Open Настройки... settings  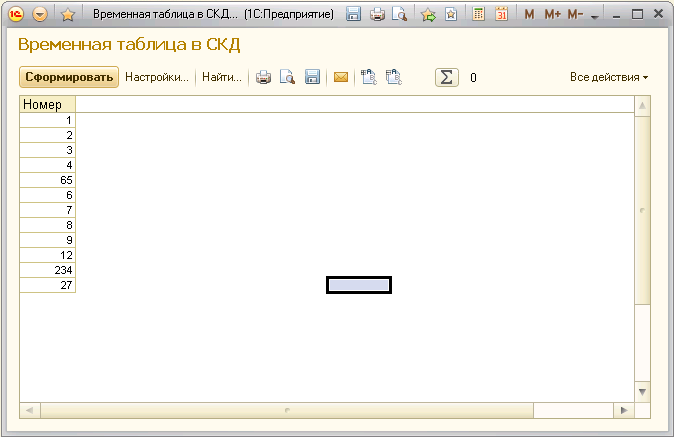(x=157, y=77)
